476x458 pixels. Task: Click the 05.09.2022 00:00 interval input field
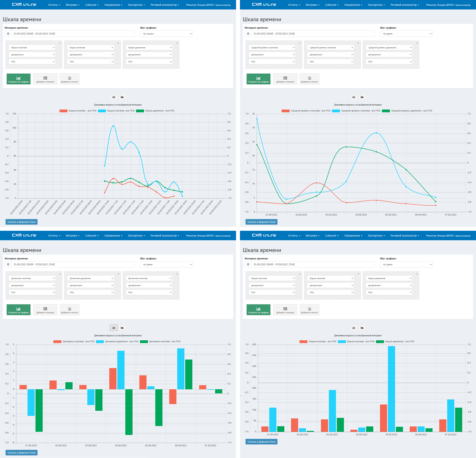pos(73,34)
